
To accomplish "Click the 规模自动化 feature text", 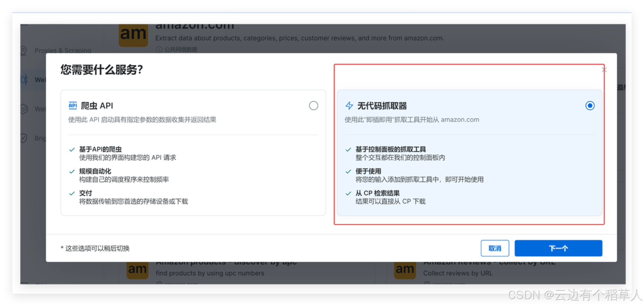I will 95,171.
